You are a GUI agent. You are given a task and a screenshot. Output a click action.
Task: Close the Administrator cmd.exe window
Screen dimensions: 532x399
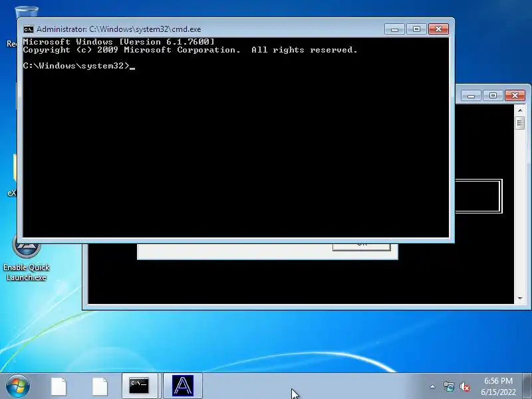[438, 29]
